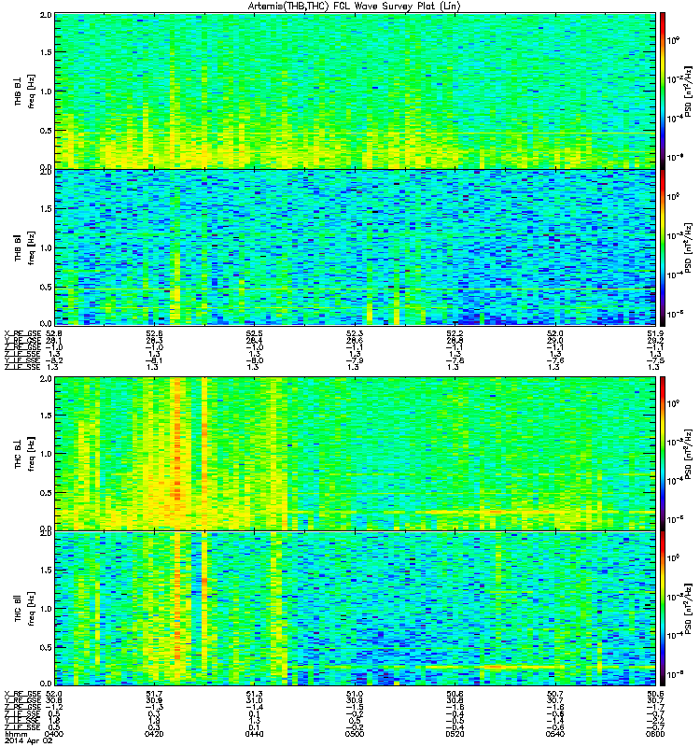Click the "0420" time tick label
This screenshot has height=747, width=700.
(x=154, y=734)
